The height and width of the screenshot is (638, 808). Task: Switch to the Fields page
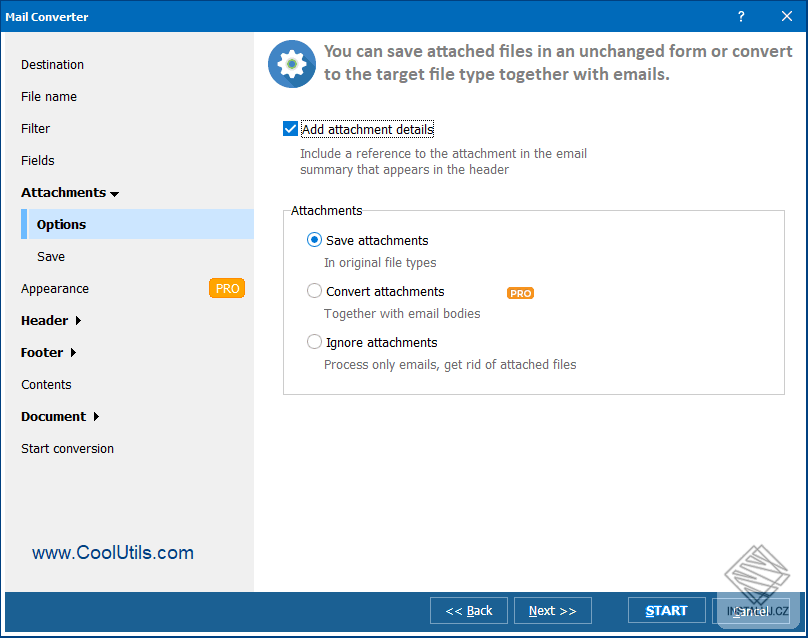(38, 160)
